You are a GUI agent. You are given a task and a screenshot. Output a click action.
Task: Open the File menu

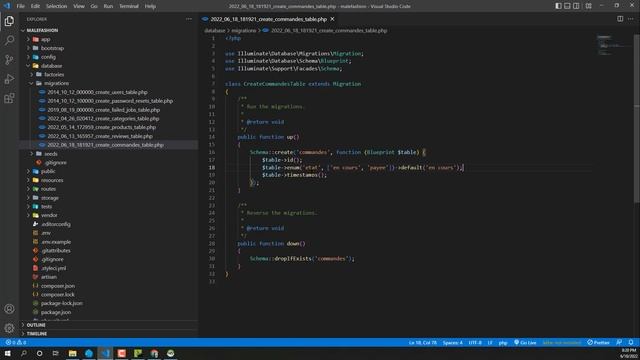pyautogui.click(x=20, y=6)
